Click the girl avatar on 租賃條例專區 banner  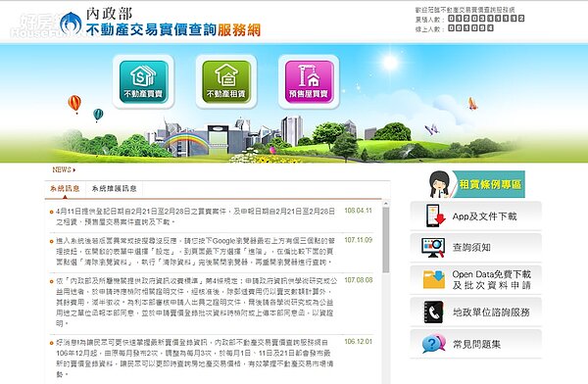pos(440,184)
